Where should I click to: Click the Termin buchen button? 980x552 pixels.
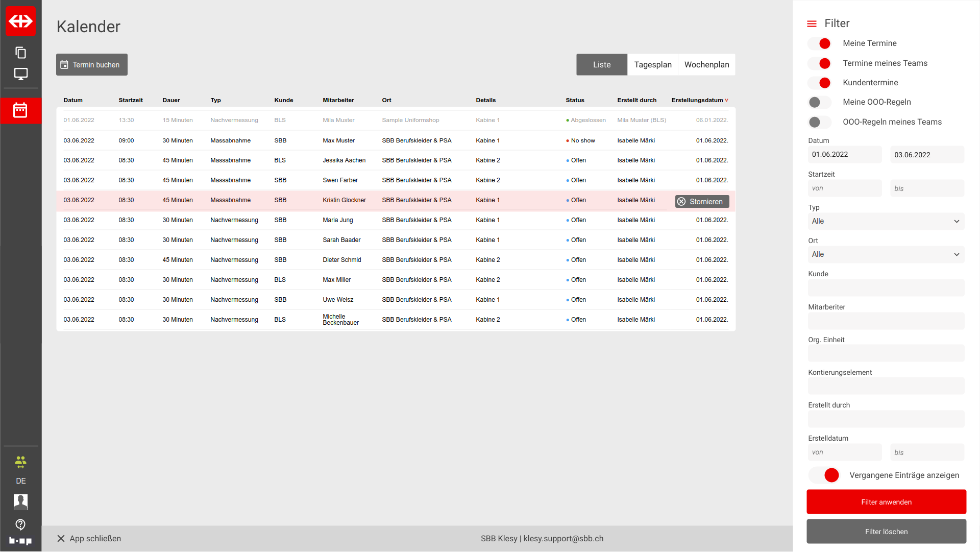pyautogui.click(x=92, y=65)
